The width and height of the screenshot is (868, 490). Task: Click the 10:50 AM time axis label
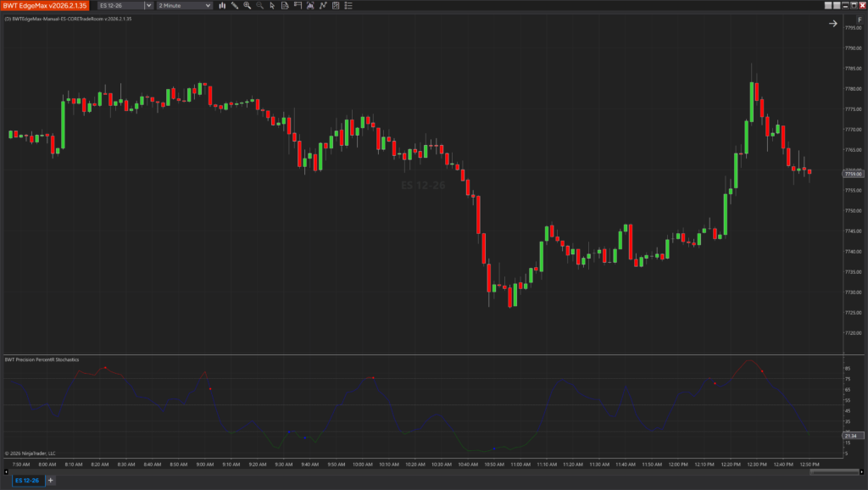pos(494,465)
